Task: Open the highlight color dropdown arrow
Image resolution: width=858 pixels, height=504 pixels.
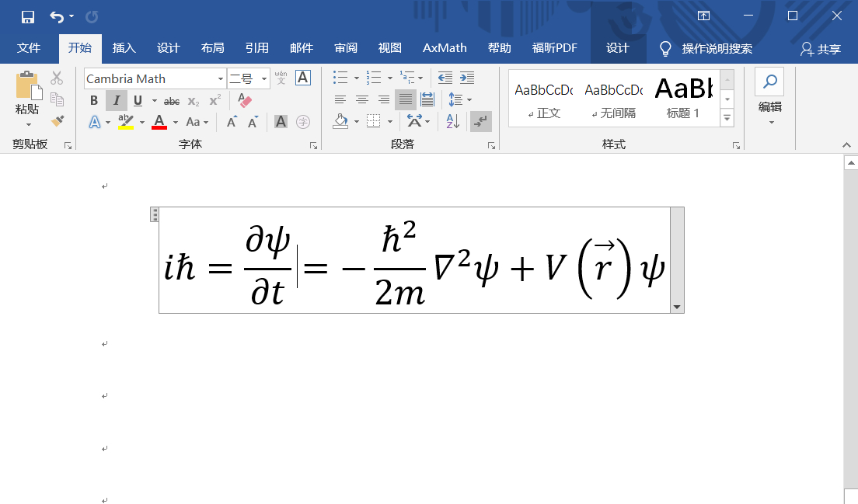Action: (141, 122)
